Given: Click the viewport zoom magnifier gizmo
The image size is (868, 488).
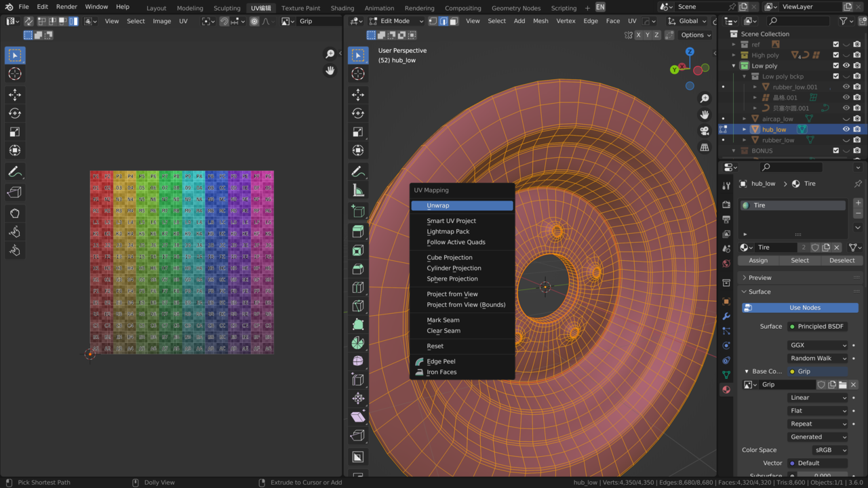Looking at the screenshot, I should (x=705, y=98).
